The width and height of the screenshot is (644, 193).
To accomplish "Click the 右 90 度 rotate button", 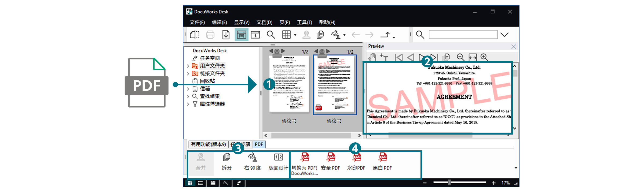I will [253, 162].
